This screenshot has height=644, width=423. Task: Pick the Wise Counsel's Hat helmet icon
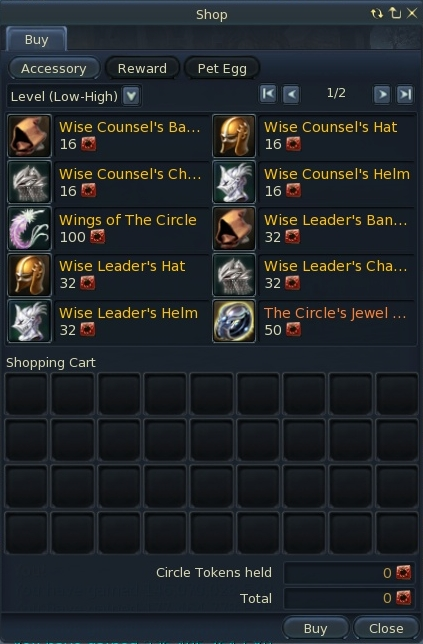point(234,136)
